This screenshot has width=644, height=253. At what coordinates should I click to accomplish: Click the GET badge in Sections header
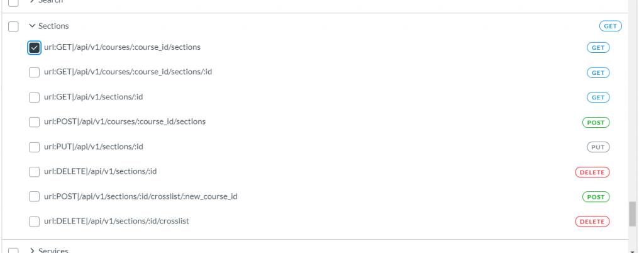(x=610, y=26)
